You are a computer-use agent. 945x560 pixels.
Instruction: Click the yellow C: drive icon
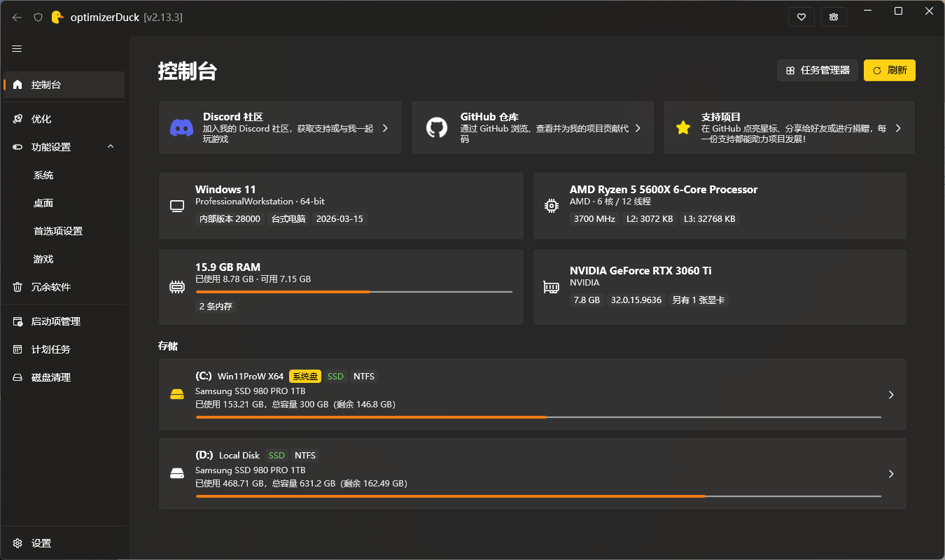(x=177, y=395)
